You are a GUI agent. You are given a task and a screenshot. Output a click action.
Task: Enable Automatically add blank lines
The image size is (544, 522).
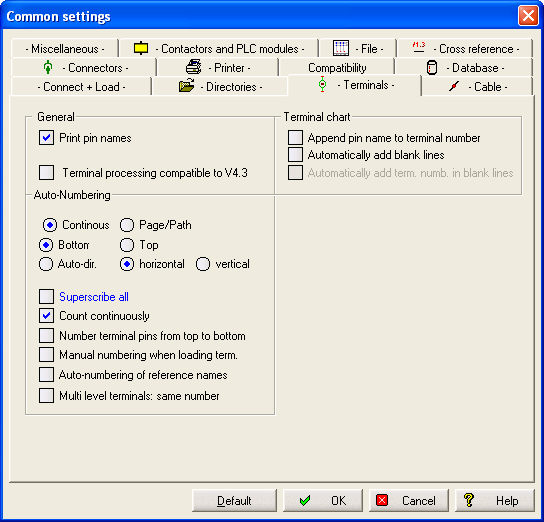point(295,155)
